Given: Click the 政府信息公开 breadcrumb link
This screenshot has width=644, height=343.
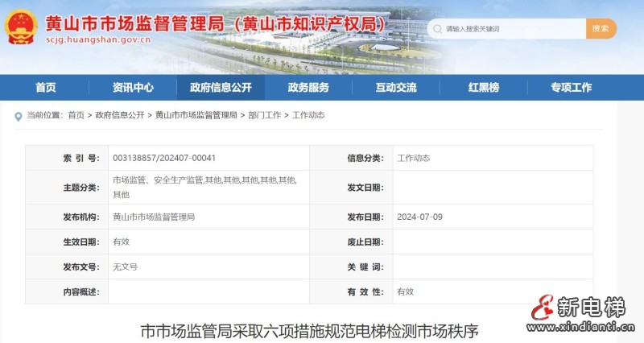Looking at the screenshot, I should [x=119, y=115].
